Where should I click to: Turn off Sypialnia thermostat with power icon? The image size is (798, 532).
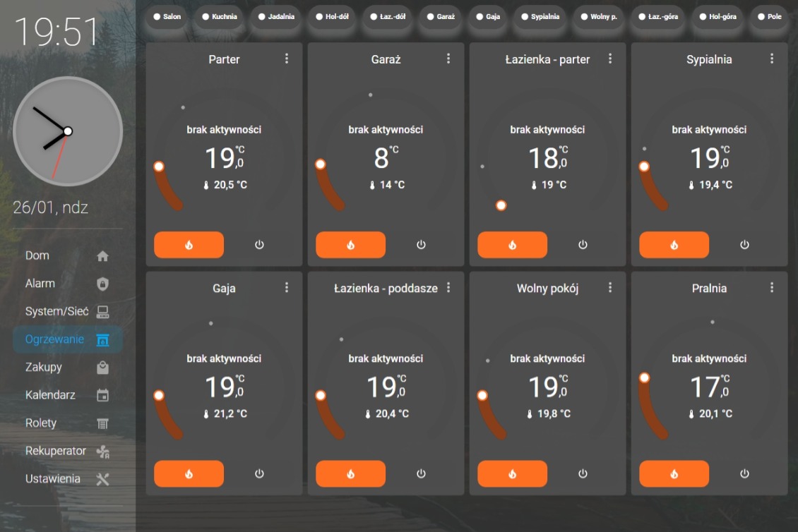pyautogui.click(x=744, y=245)
